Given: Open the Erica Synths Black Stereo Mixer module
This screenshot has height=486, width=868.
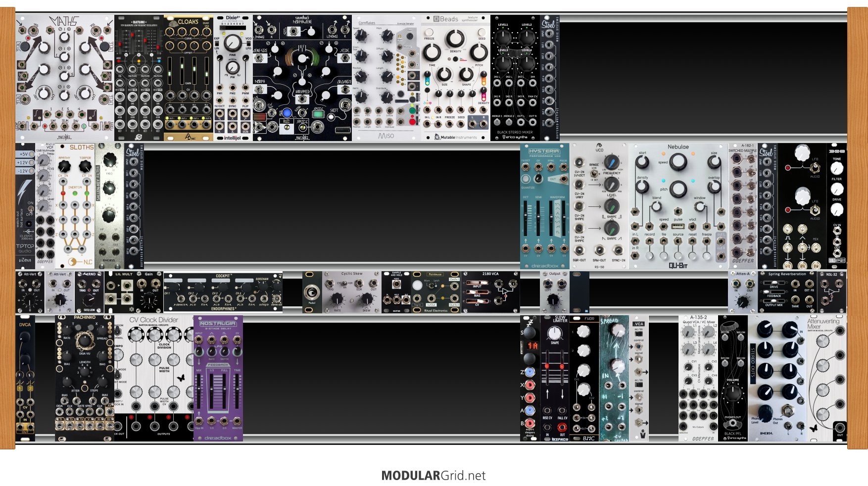Looking at the screenshot, I should click(x=515, y=78).
